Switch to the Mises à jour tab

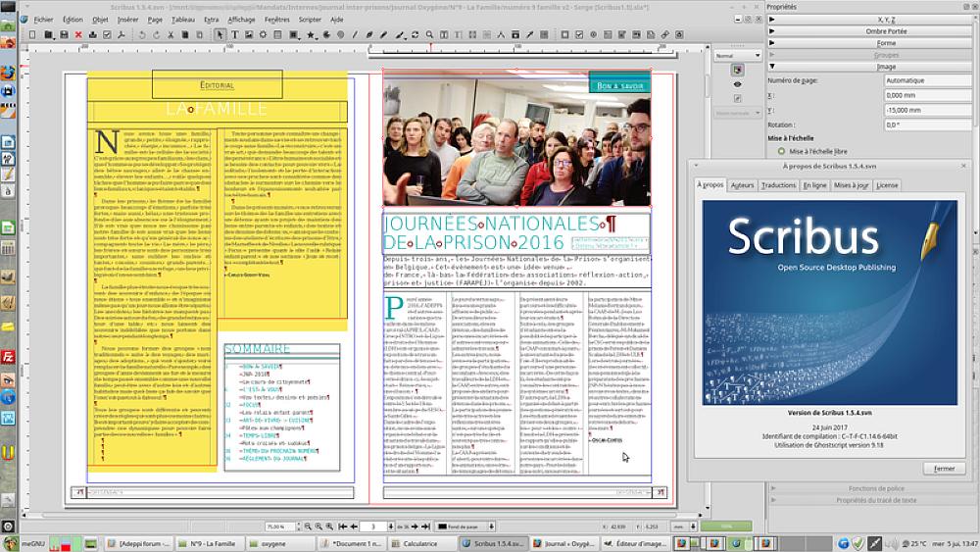(x=852, y=185)
